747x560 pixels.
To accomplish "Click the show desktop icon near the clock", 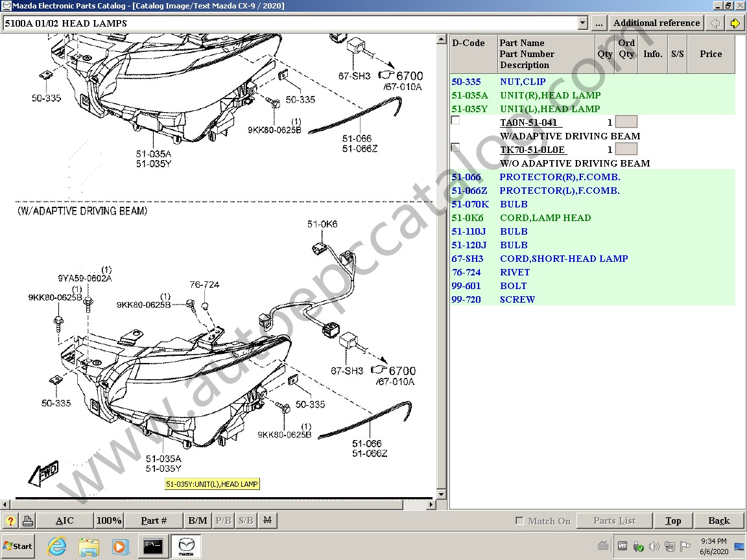I will pyautogui.click(x=739, y=546).
